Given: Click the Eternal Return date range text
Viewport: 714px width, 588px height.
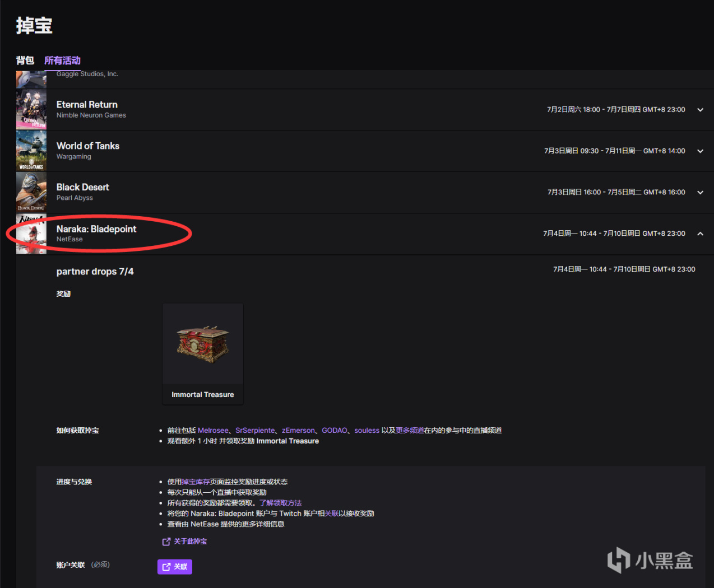Looking at the screenshot, I should point(616,110).
